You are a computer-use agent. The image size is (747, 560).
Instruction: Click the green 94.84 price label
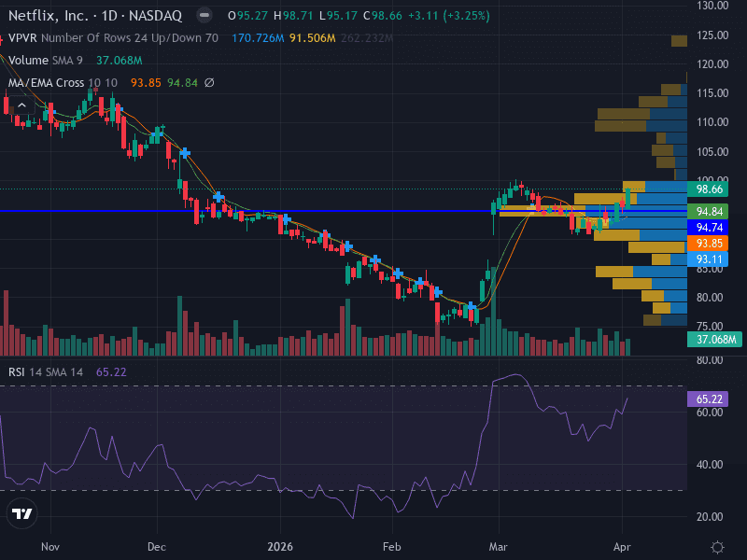[709, 212]
